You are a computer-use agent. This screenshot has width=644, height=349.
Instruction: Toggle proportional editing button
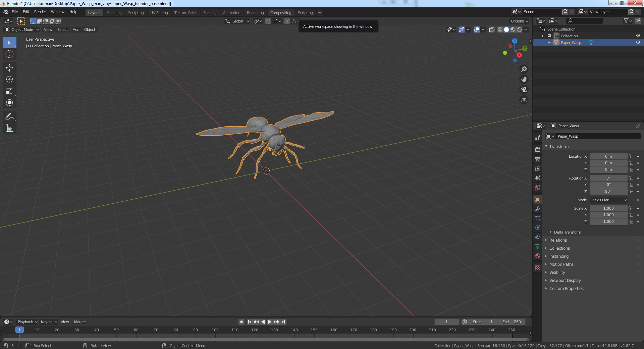[287, 21]
